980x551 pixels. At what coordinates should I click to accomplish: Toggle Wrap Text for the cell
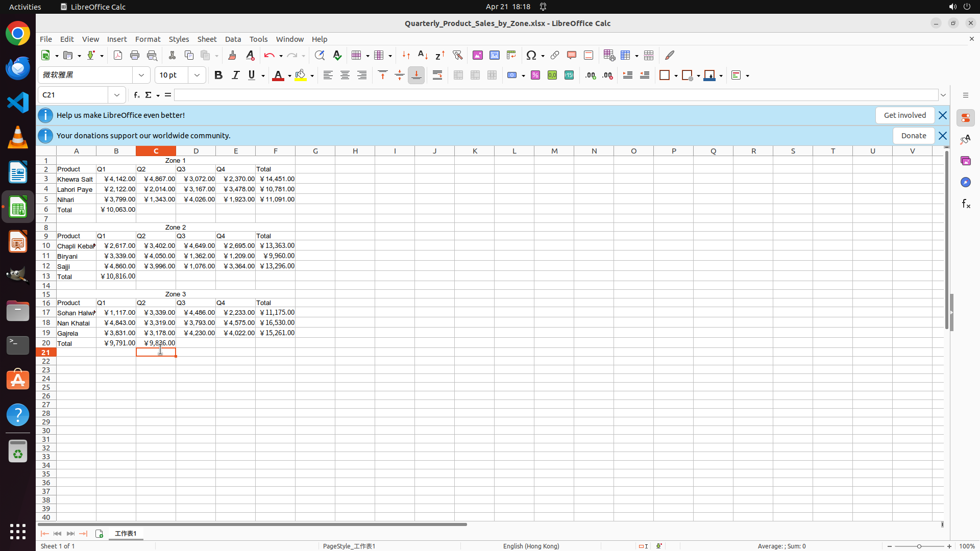pyautogui.click(x=437, y=75)
